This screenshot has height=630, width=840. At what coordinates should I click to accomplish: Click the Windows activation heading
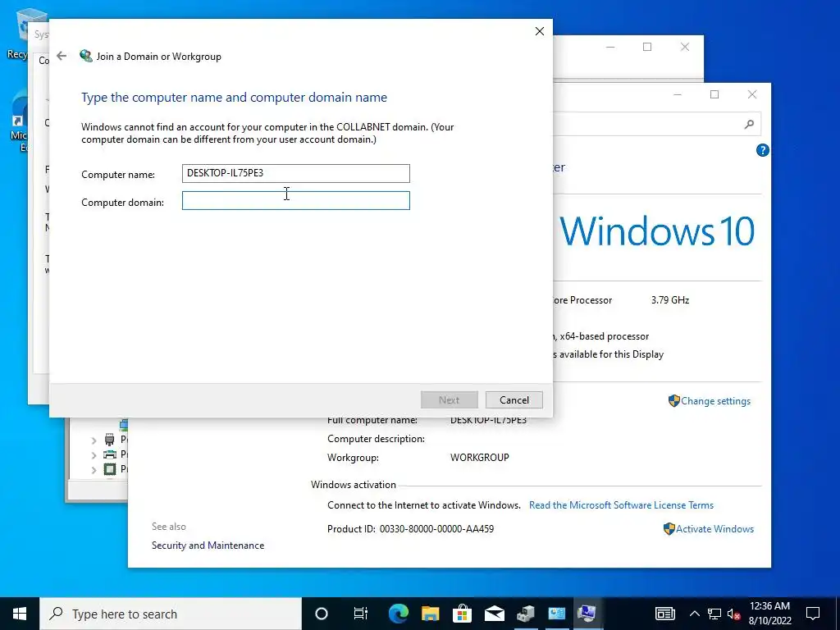pos(354,485)
